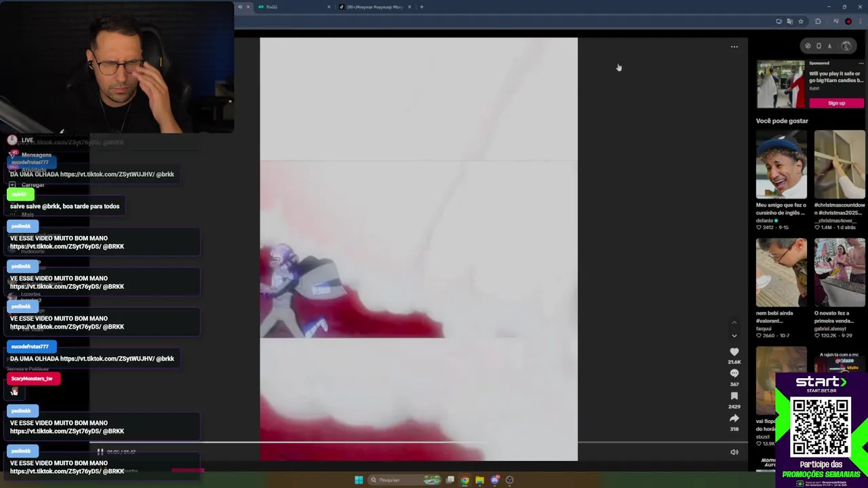Open the video's three-dot more options
This screenshot has height=488, width=868.
pyautogui.click(x=734, y=47)
